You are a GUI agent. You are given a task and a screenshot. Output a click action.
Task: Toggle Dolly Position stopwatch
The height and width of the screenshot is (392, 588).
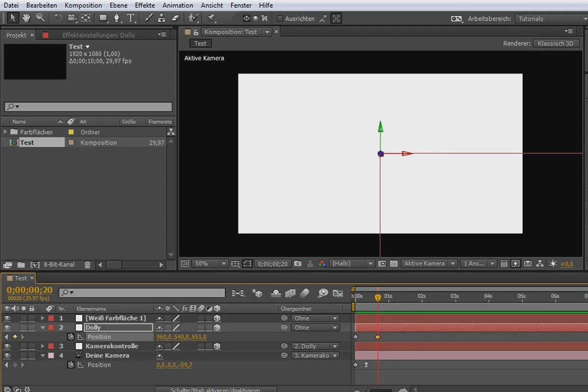click(x=71, y=337)
